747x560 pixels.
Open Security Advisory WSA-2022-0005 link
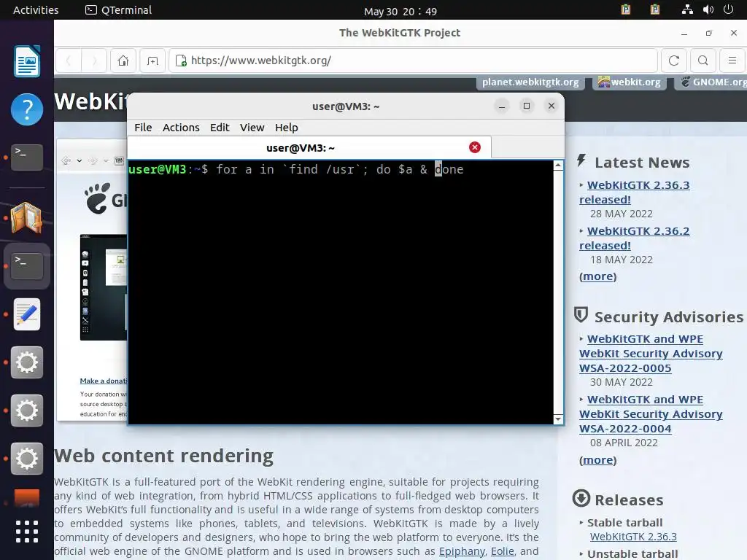[x=650, y=354]
